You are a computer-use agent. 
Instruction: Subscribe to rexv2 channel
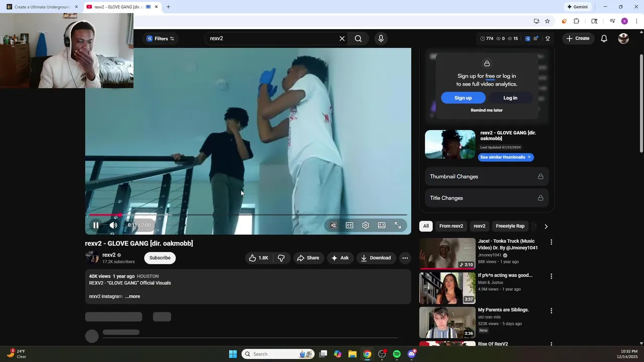(x=160, y=258)
